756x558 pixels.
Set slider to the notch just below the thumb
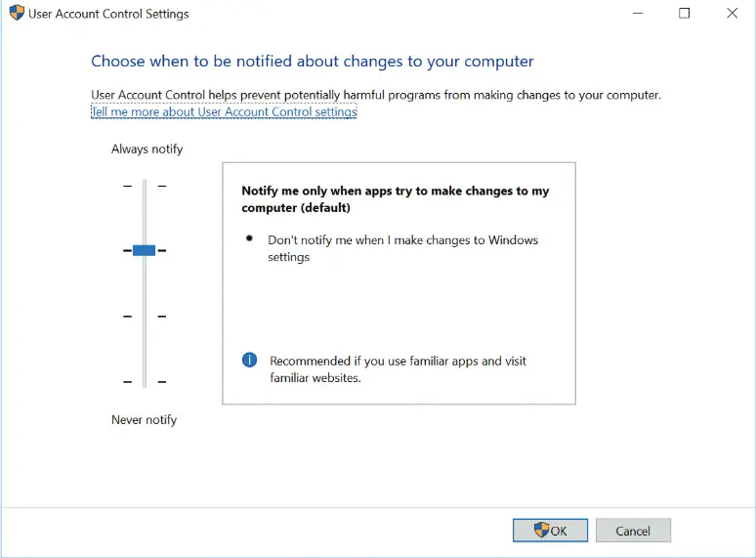[145, 316]
